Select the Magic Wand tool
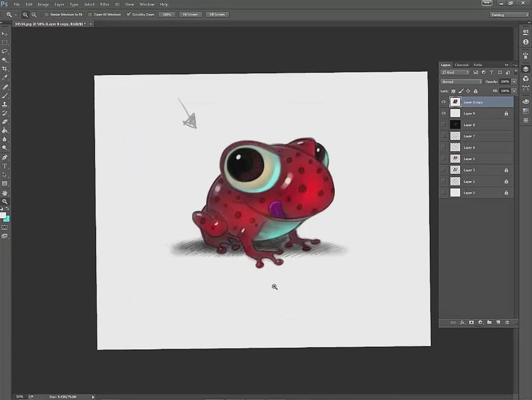This screenshot has width=532, height=400. pyautogui.click(x=4, y=60)
